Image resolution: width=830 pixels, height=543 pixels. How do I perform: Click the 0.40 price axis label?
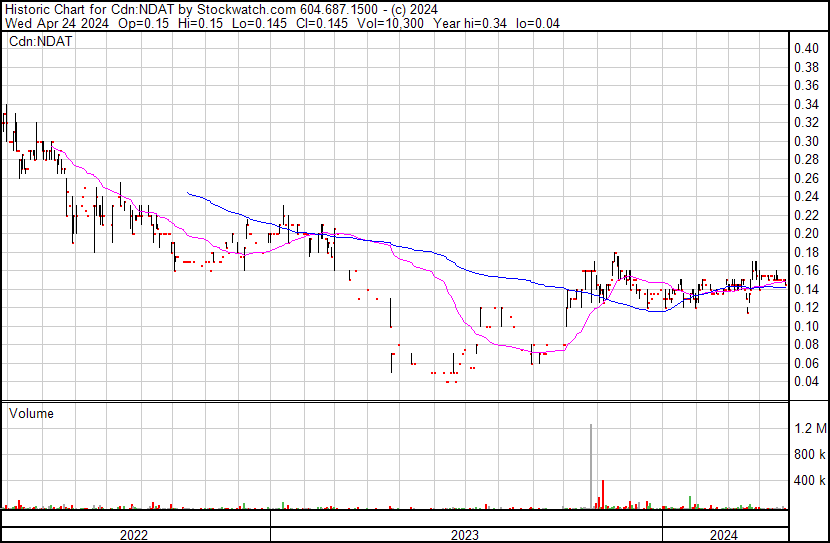806,49
